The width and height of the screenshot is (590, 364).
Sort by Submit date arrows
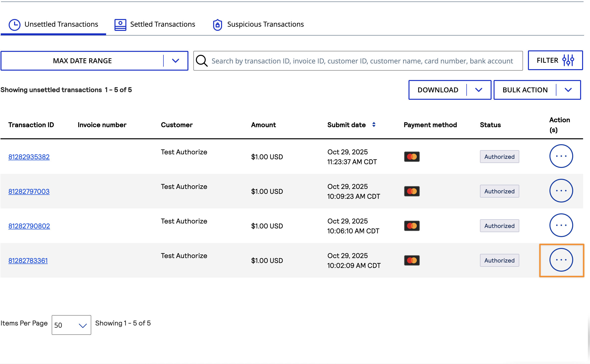click(x=374, y=125)
